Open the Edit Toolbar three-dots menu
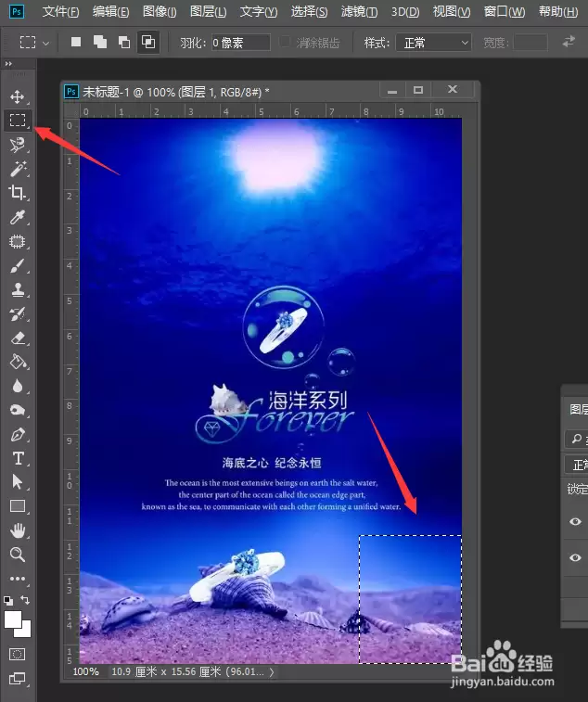The width and height of the screenshot is (588, 702). tap(18, 579)
